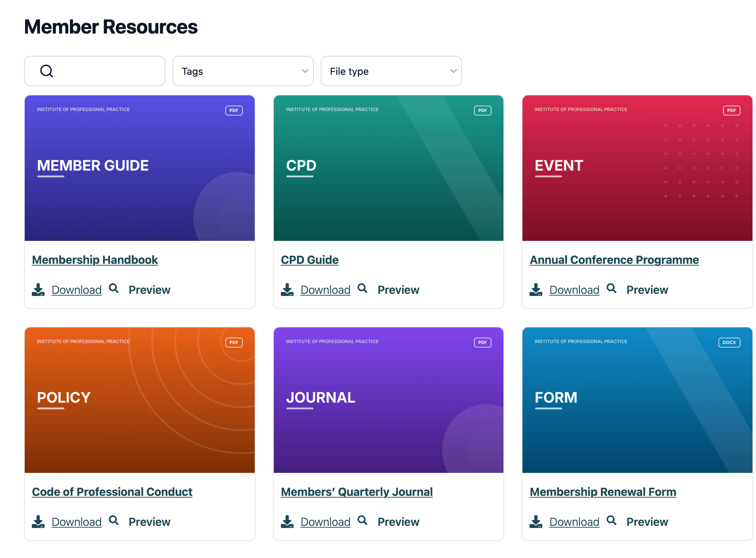Click Download link for Code of Professional Conduct
Viewport: 756px width, 558px height.
point(77,522)
